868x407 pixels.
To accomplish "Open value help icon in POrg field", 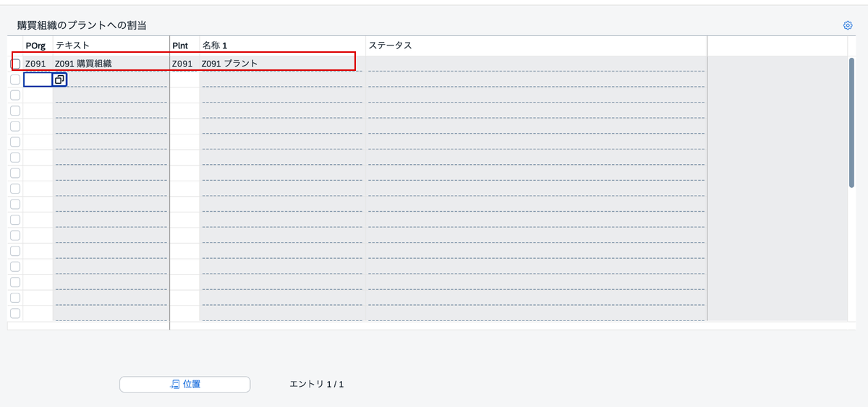I will [60, 80].
